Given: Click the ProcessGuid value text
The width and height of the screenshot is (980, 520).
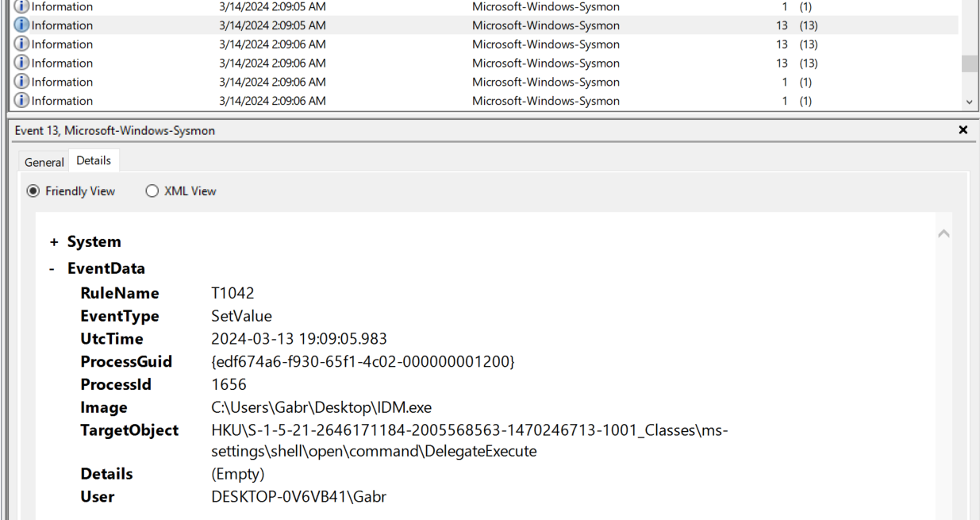Looking at the screenshot, I should (363, 361).
